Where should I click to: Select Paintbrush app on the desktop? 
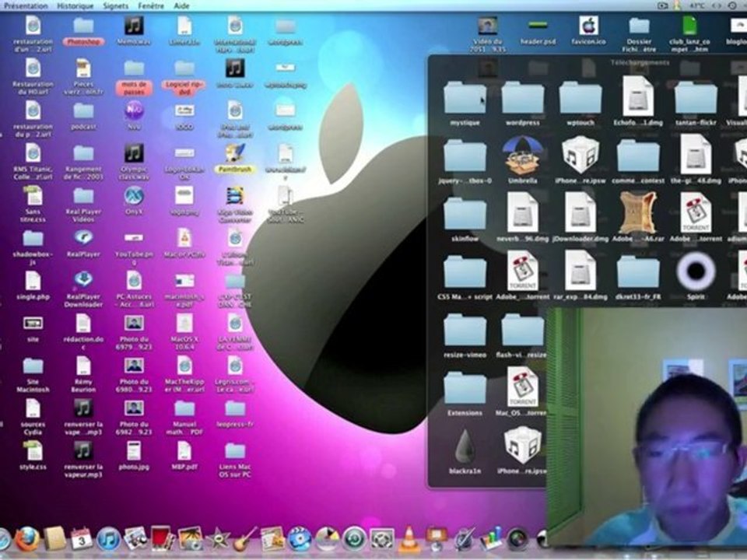point(234,153)
